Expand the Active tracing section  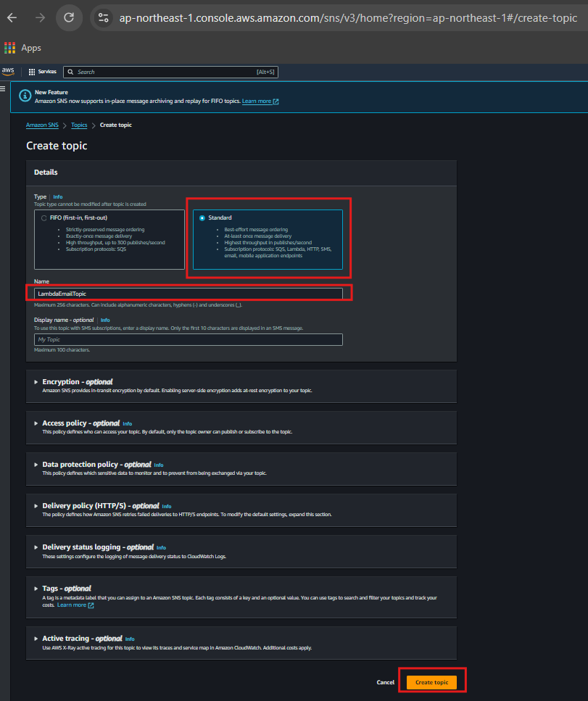(x=36, y=639)
